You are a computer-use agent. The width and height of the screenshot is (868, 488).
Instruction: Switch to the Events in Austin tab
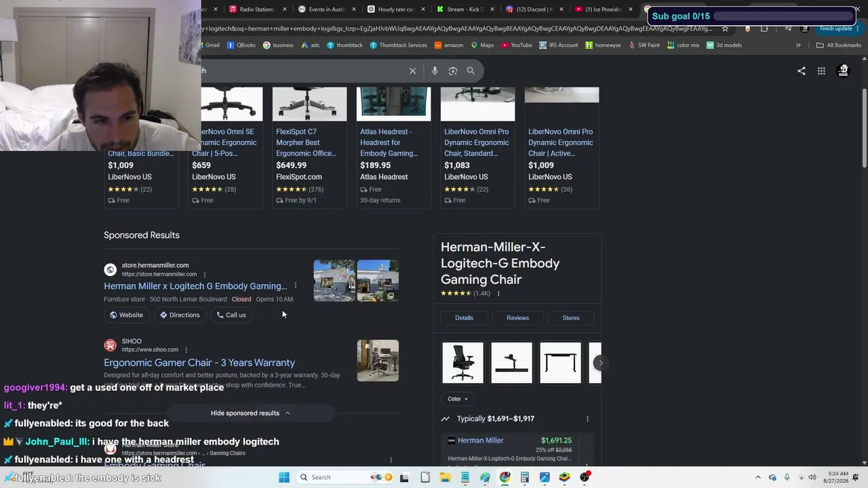coord(327,9)
